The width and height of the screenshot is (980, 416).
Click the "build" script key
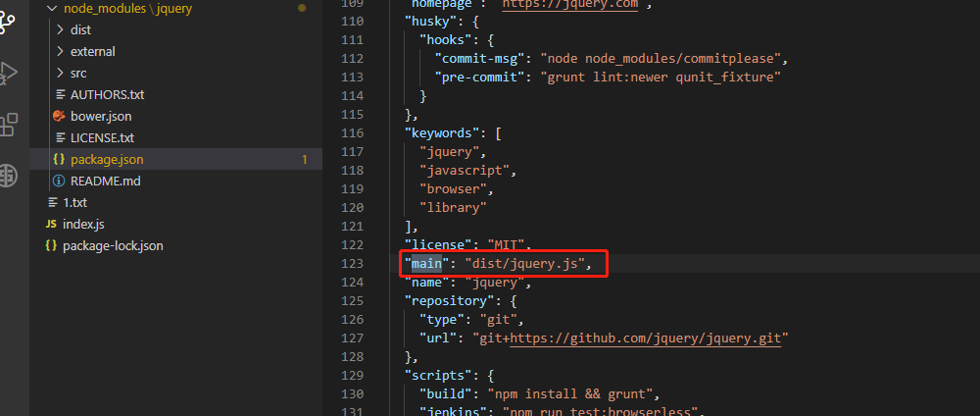pyautogui.click(x=446, y=394)
